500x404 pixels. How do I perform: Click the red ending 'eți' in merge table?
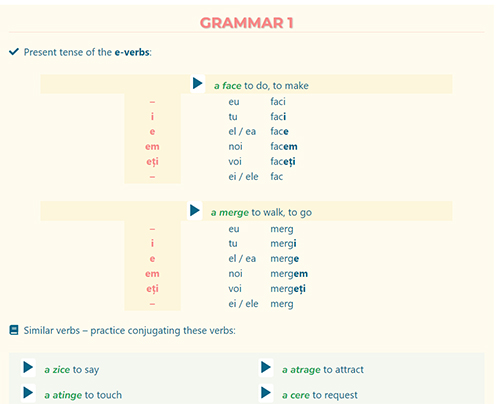[x=152, y=289]
